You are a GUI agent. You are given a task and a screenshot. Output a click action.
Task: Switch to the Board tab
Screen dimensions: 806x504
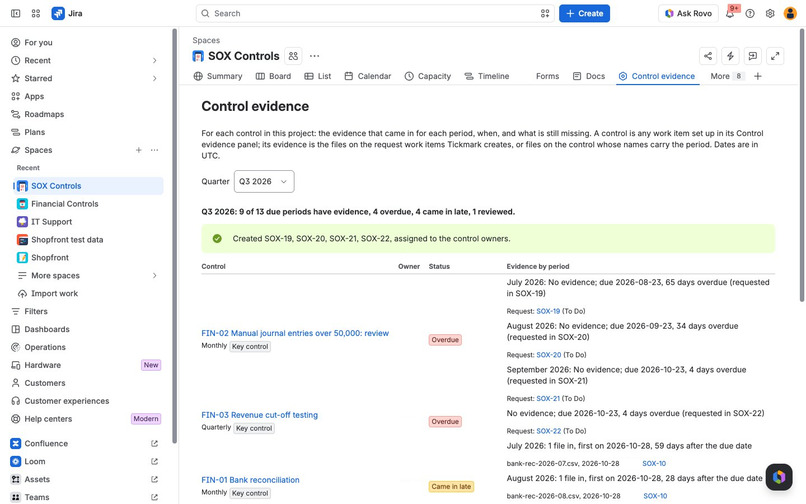point(273,76)
